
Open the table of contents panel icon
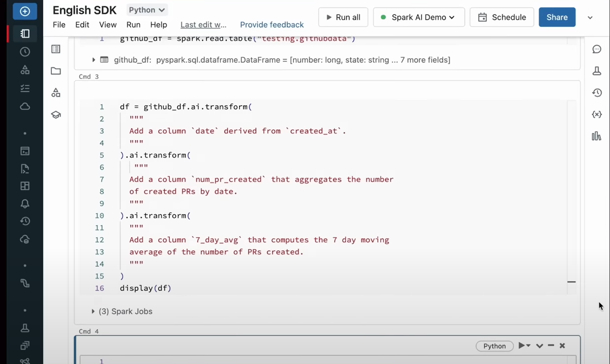click(x=56, y=49)
